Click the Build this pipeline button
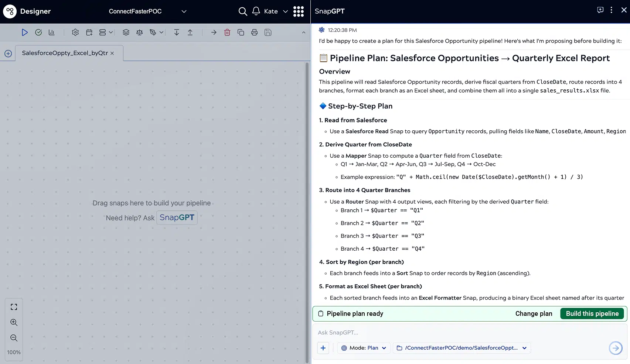The width and height of the screenshot is (630, 364). click(592, 314)
